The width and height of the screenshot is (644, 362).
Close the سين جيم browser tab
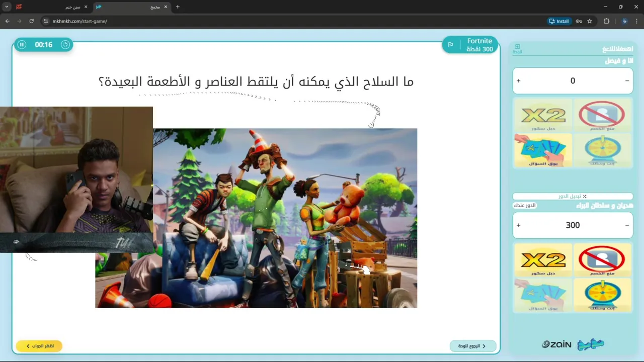[86, 7]
